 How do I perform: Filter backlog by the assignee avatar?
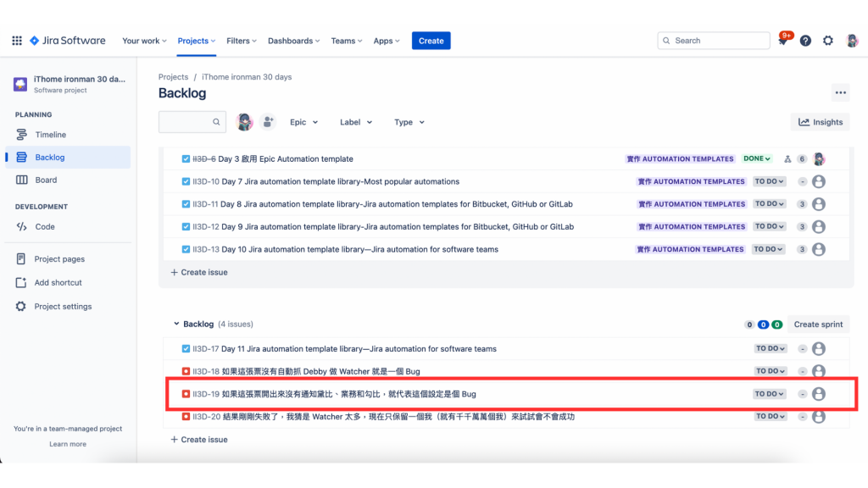click(244, 122)
